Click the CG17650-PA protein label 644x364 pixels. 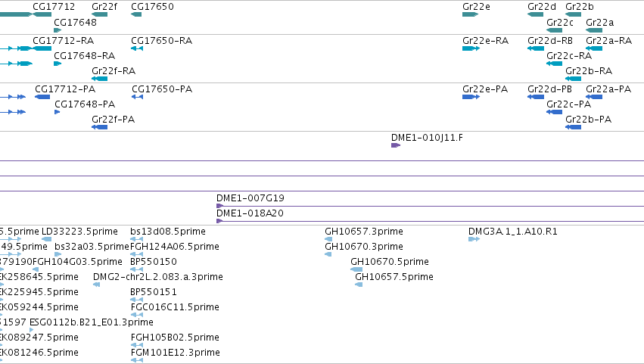click(x=162, y=89)
